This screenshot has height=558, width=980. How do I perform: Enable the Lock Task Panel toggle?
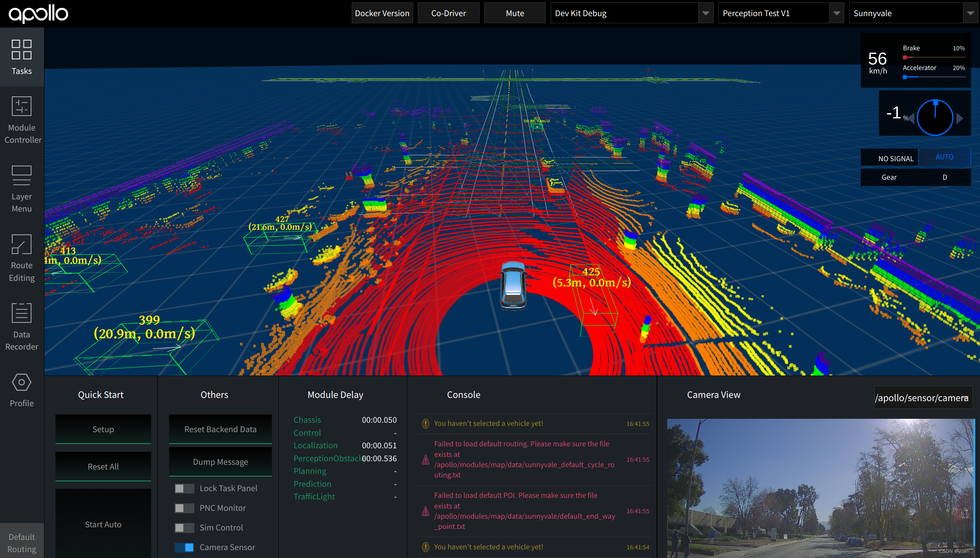pyautogui.click(x=184, y=488)
